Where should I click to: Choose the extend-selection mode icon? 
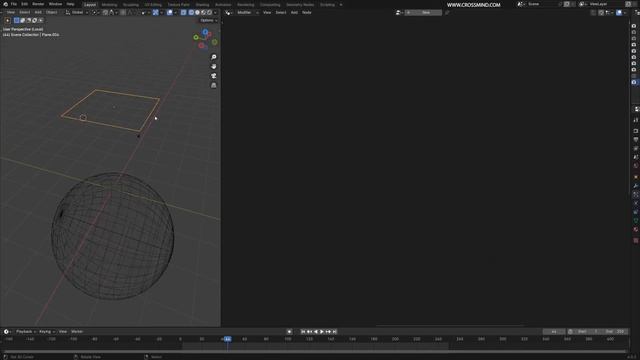[23, 20]
